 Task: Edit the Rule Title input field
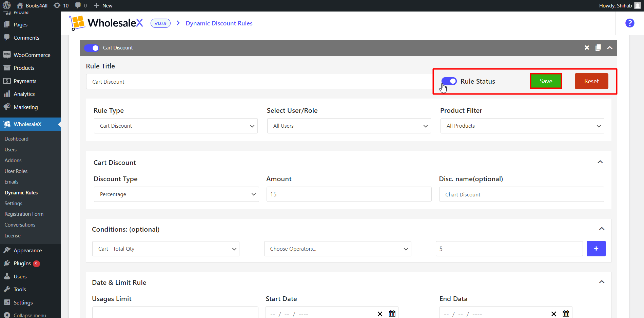(259, 82)
